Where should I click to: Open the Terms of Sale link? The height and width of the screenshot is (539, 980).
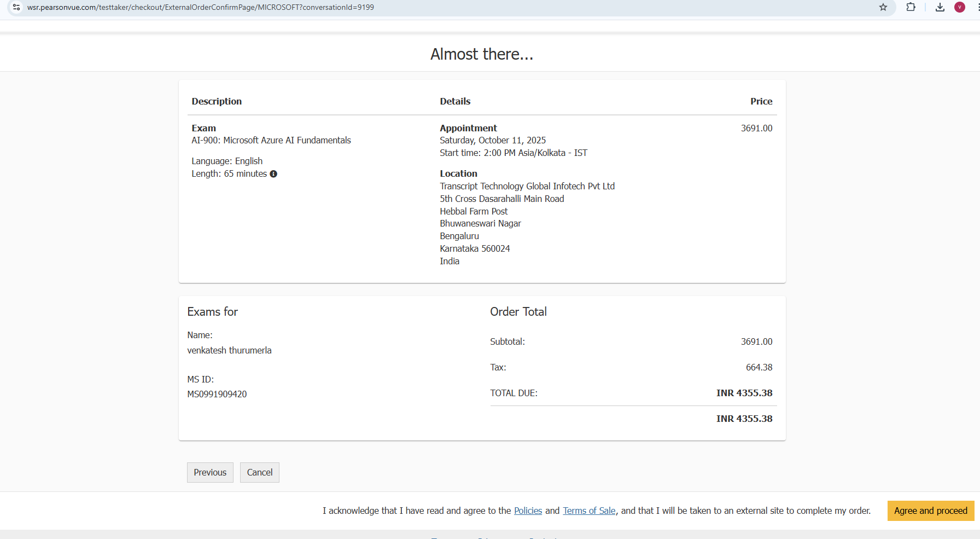pyautogui.click(x=588, y=511)
